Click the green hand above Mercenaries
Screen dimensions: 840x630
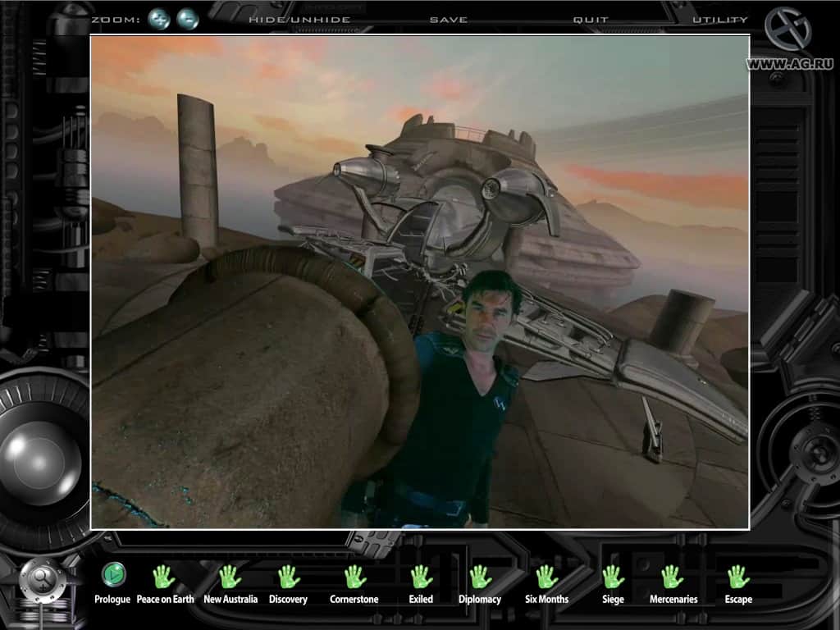click(x=672, y=577)
